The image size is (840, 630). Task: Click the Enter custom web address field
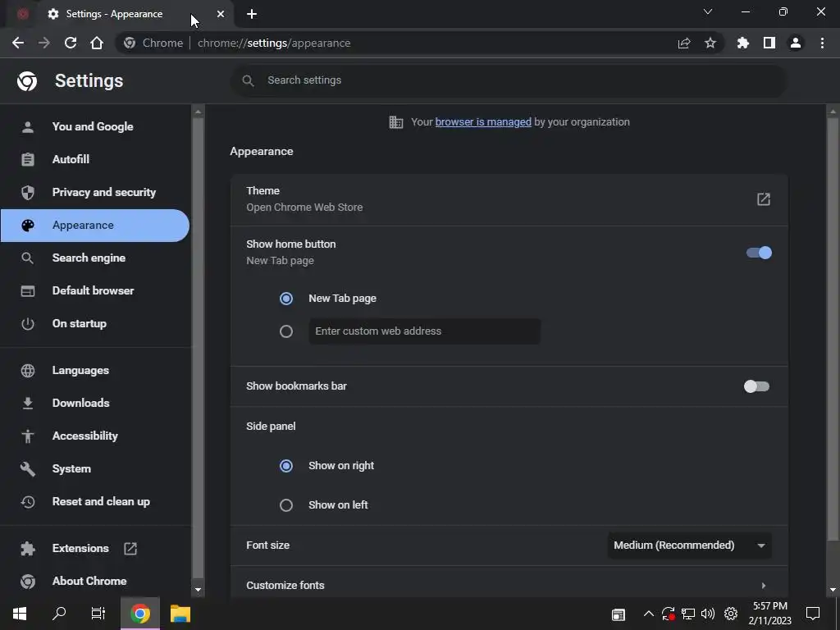[424, 331]
